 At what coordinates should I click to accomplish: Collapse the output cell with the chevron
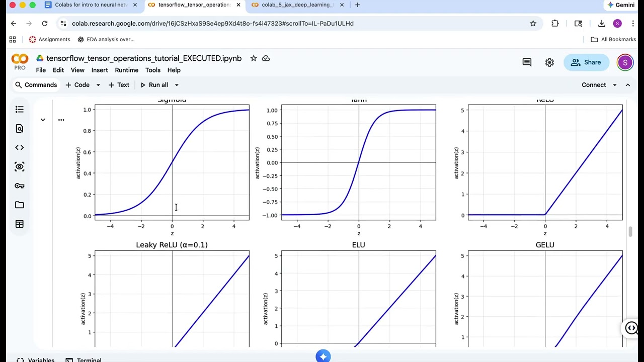pyautogui.click(x=43, y=120)
